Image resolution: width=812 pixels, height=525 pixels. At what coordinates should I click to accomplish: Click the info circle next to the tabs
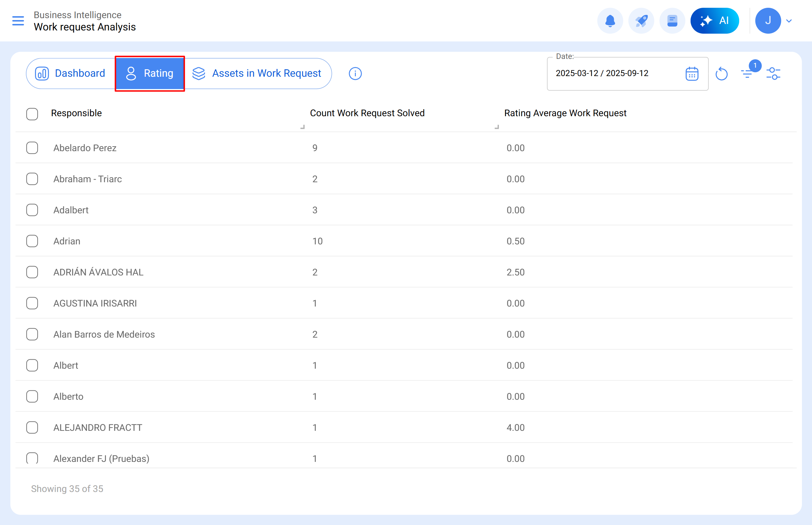355,73
